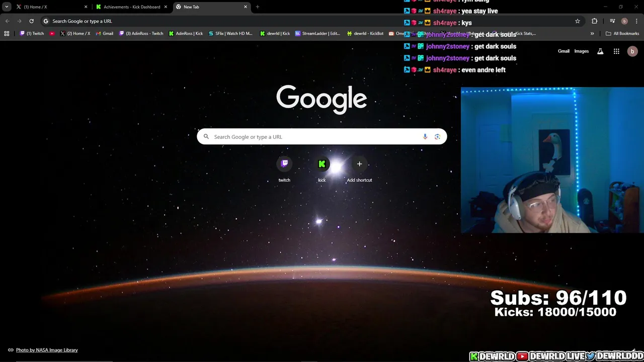Open the Gmail bookmark in bookmarks bar
644x362 pixels.
(x=105, y=34)
